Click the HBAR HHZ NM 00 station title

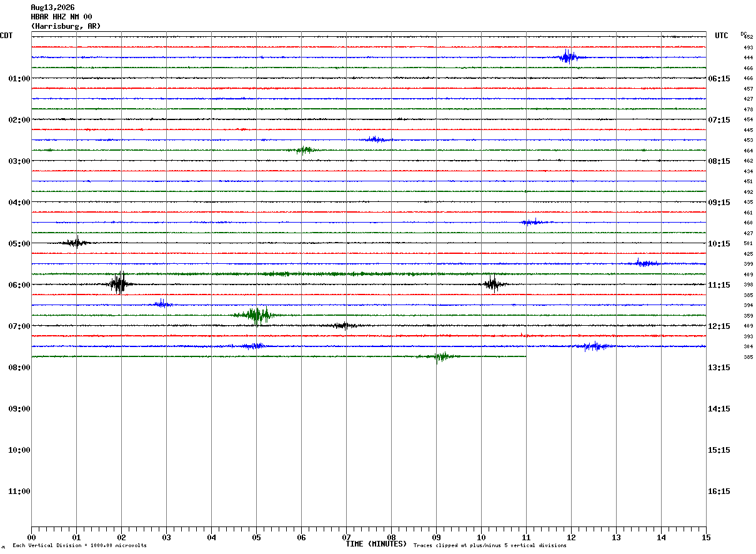click(x=61, y=17)
